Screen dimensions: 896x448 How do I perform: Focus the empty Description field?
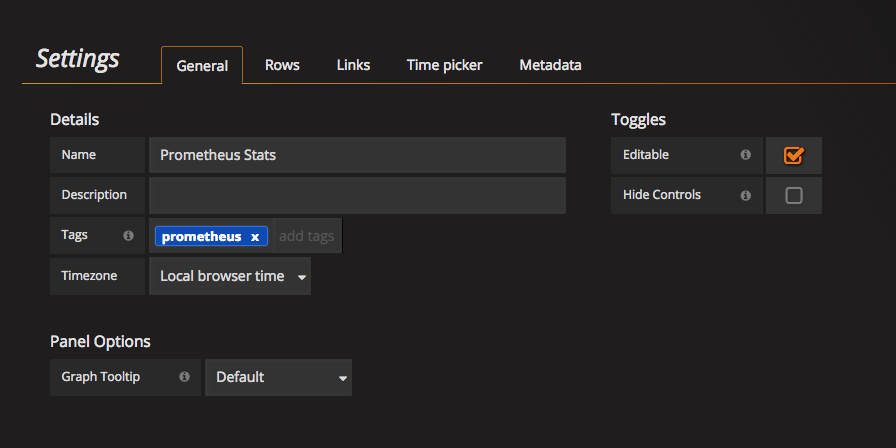pyautogui.click(x=357, y=195)
